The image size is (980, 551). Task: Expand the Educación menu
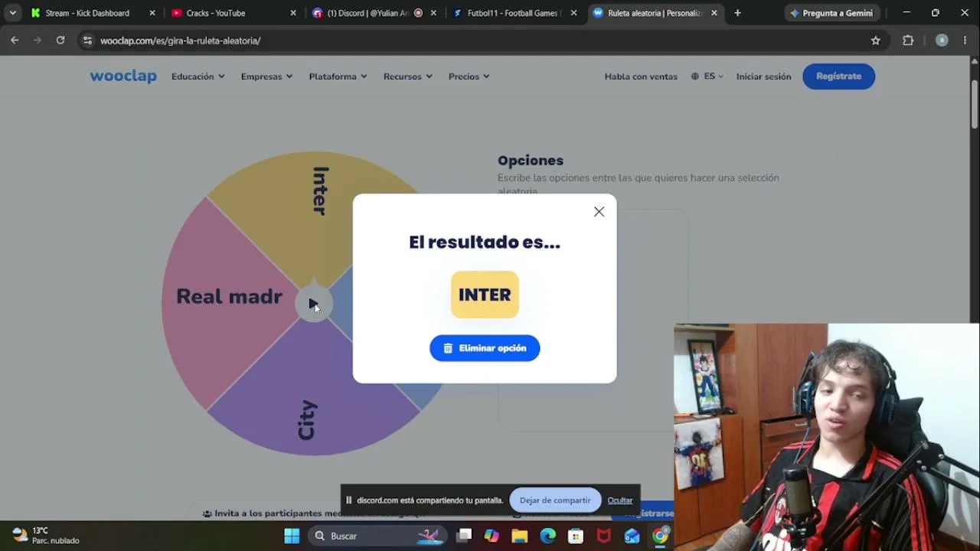198,77
